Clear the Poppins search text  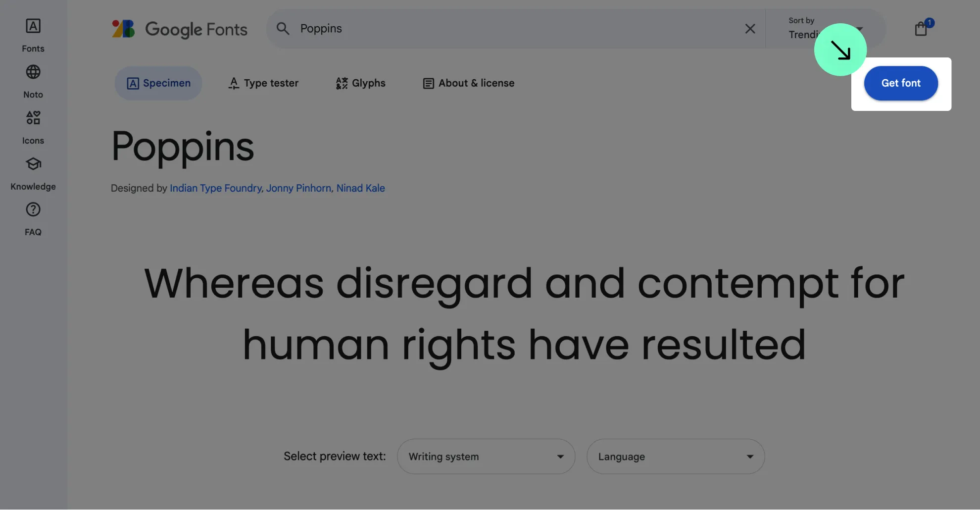[750, 29]
